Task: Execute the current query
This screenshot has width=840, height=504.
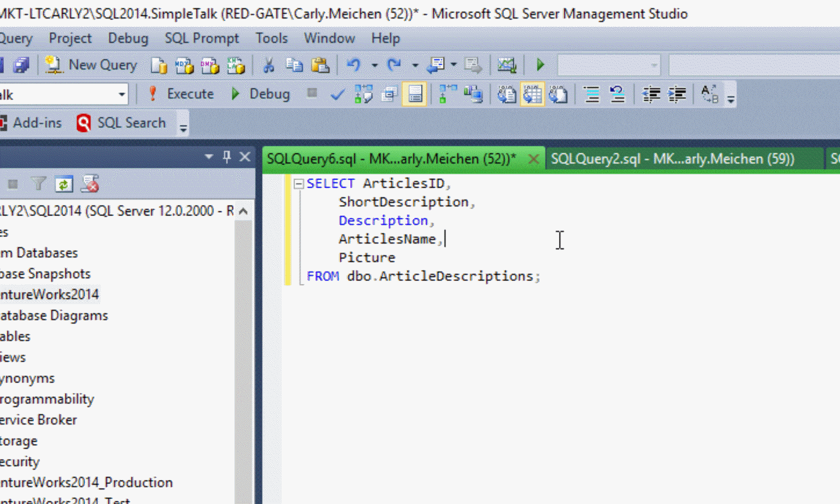Action: pyautogui.click(x=181, y=94)
